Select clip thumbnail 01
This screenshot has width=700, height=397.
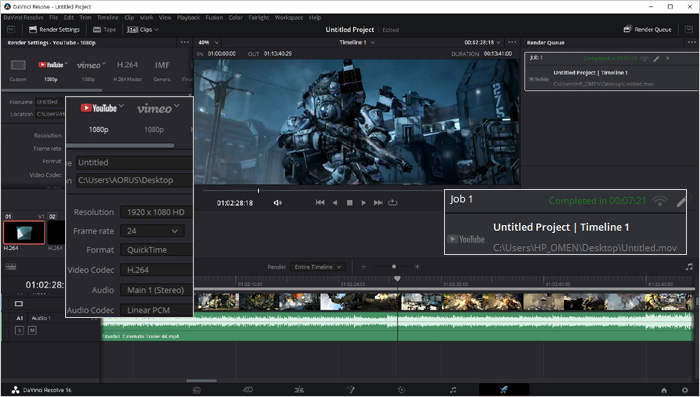coord(24,232)
